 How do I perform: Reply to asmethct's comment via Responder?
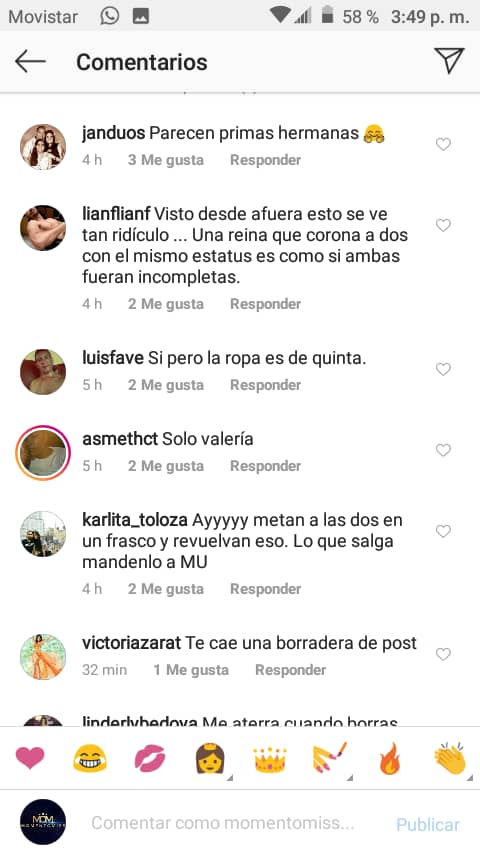click(265, 466)
